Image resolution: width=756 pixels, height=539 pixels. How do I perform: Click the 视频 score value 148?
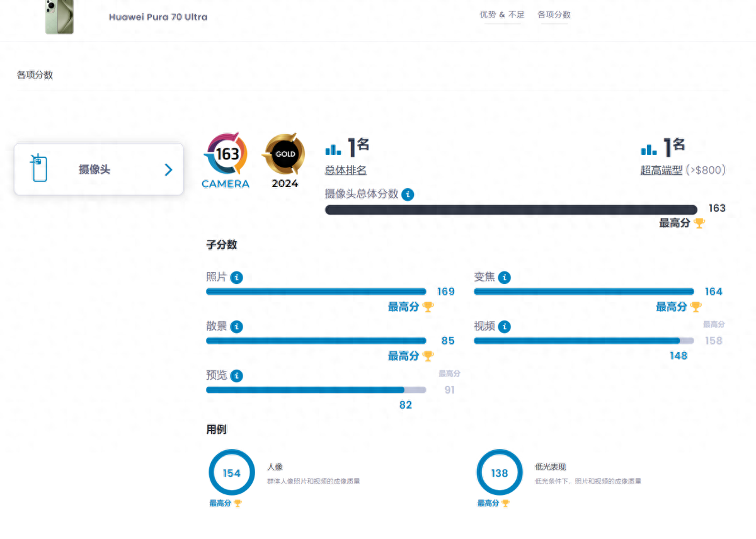[x=679, y=356]
